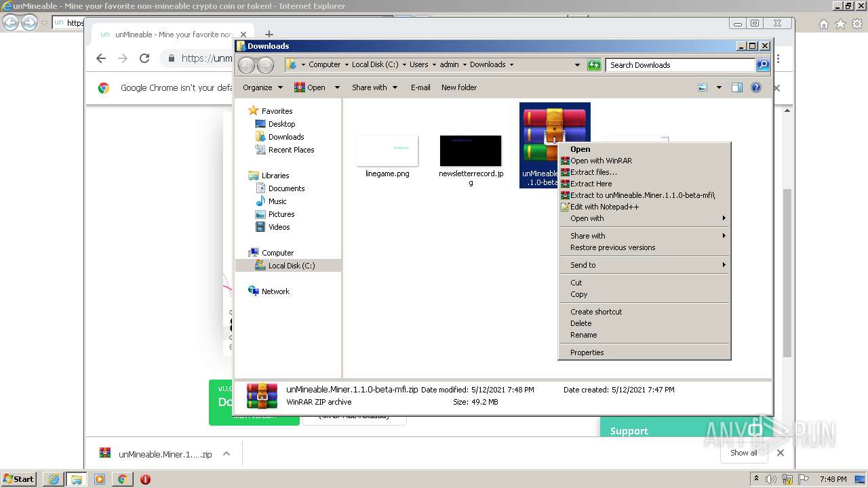This screenshot has width=868, height=488.
Task: Click the IE home icon
Action: click(823, 24)
